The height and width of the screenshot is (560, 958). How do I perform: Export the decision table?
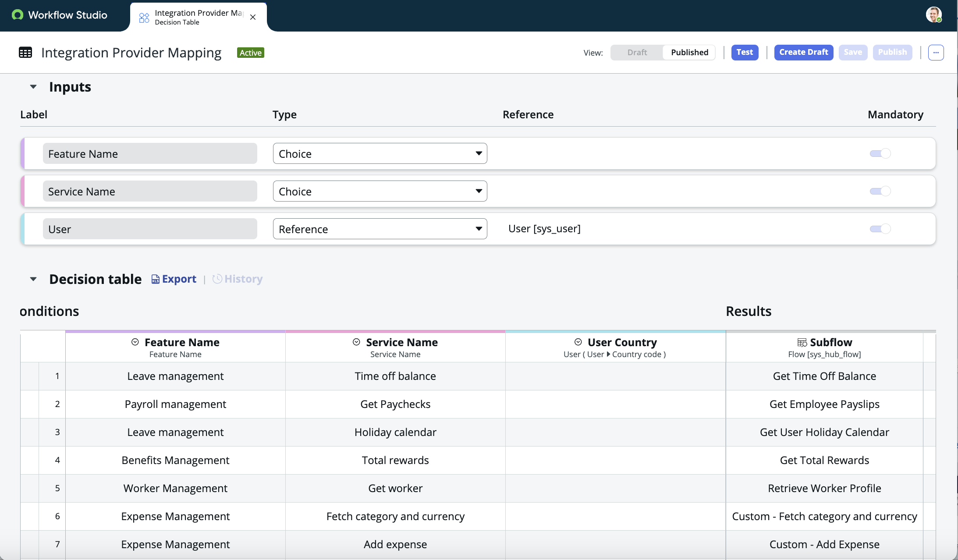pyautogui.click(x=174, y=279)
